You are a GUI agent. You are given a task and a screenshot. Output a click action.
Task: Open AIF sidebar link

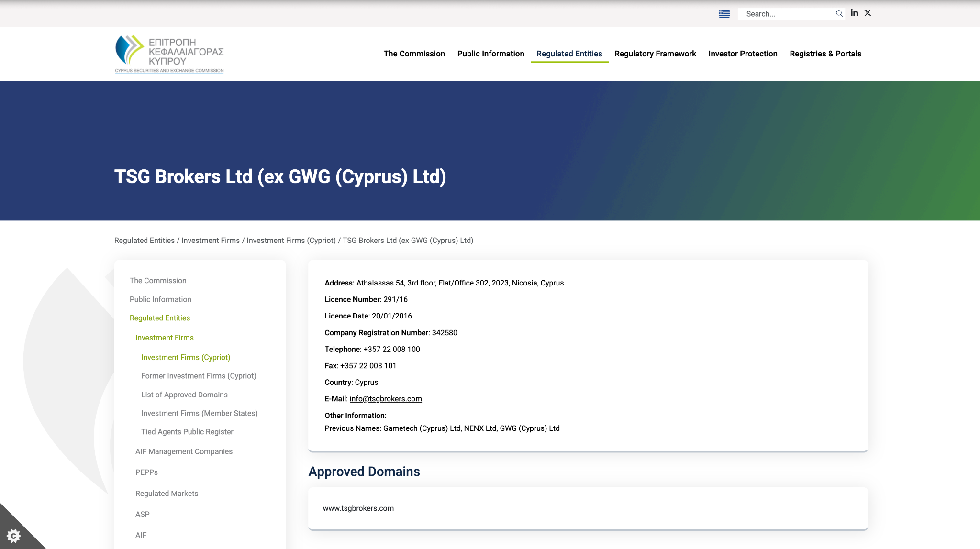[x=141, y=536]
